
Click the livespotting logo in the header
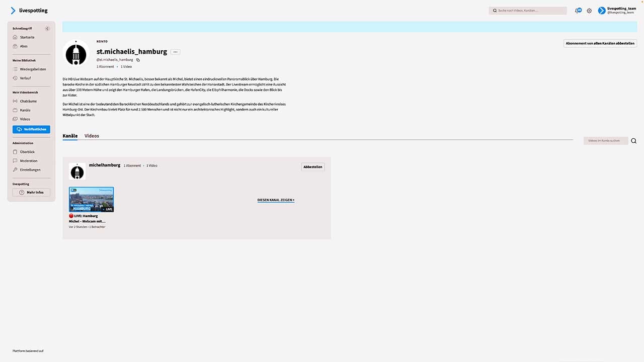tap(29, 11)
